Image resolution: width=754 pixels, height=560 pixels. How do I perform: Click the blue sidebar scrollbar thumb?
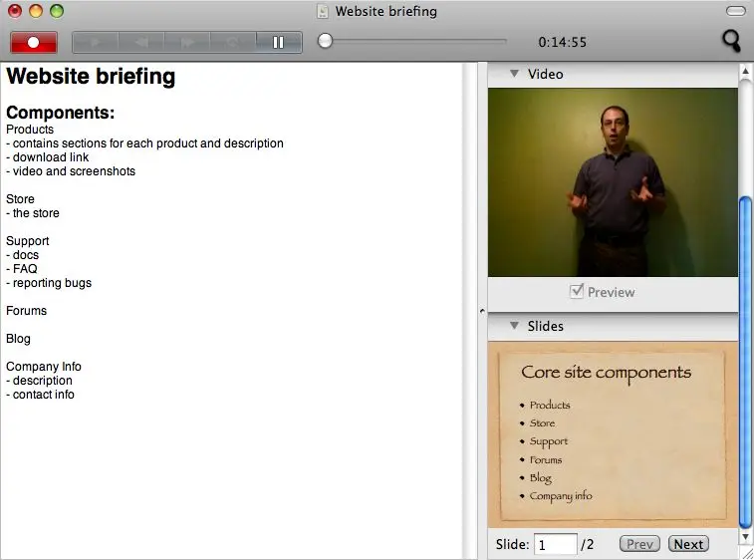click(x=745, y=362)
